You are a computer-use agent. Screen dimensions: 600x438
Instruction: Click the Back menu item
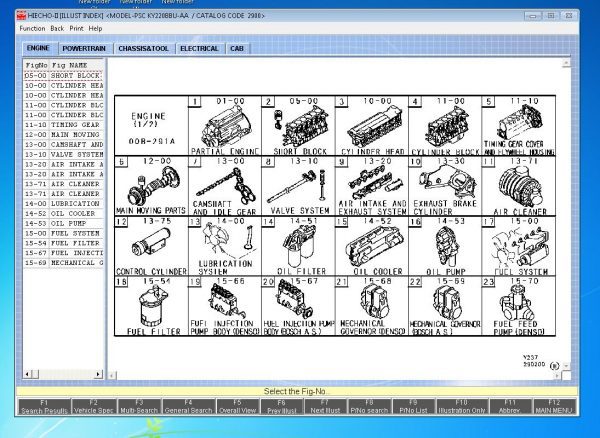pos(57,28)
